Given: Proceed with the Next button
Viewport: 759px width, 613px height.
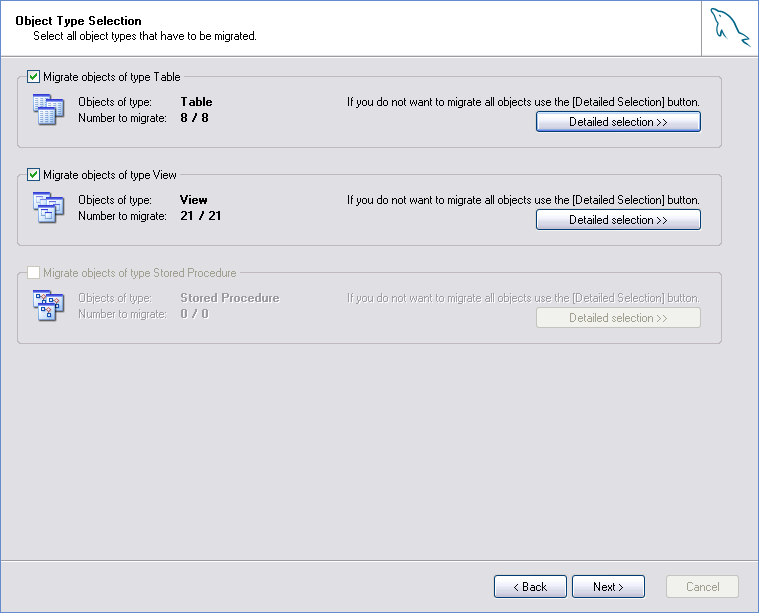Looking at the screenshot, I should pos(608,587).
